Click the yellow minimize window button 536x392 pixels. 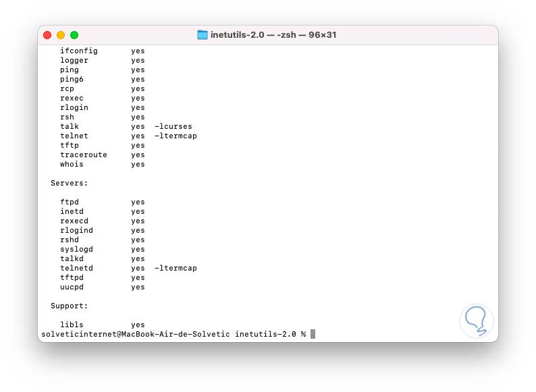click(61, 35)
